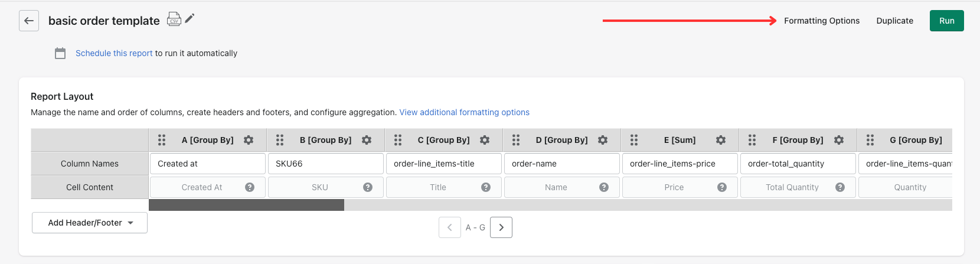The image size is (980, 264).
Task: Open settings gear for column E [Sum]
Action: 721,140
